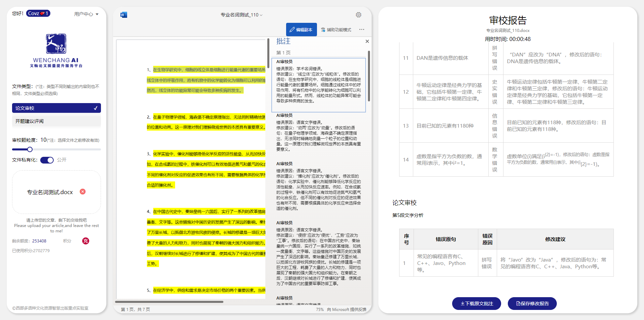644x320 pixels.
Task: Click the 审校颗粒度 slider handle
Action: coord(30,149)
